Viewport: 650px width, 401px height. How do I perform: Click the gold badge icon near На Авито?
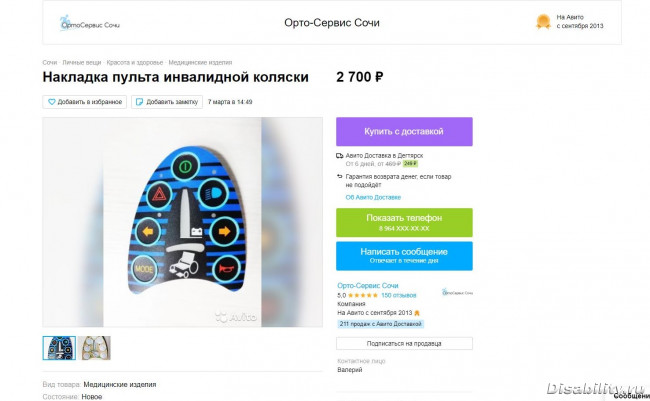tap(543, 22)
